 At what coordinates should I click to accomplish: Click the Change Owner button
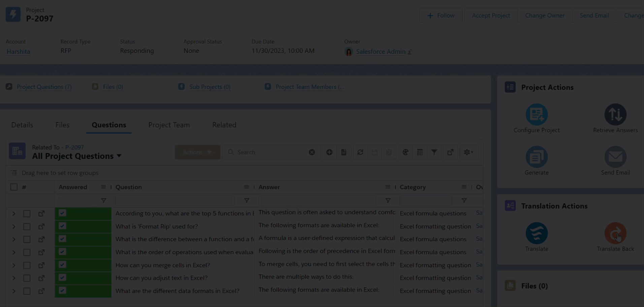[x=545, y=15]
